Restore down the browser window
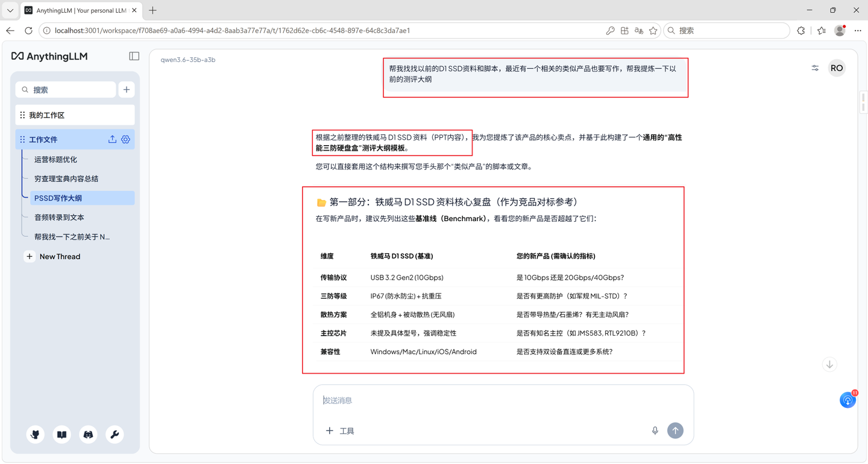868x464 pixels. (x=832, y=10)
